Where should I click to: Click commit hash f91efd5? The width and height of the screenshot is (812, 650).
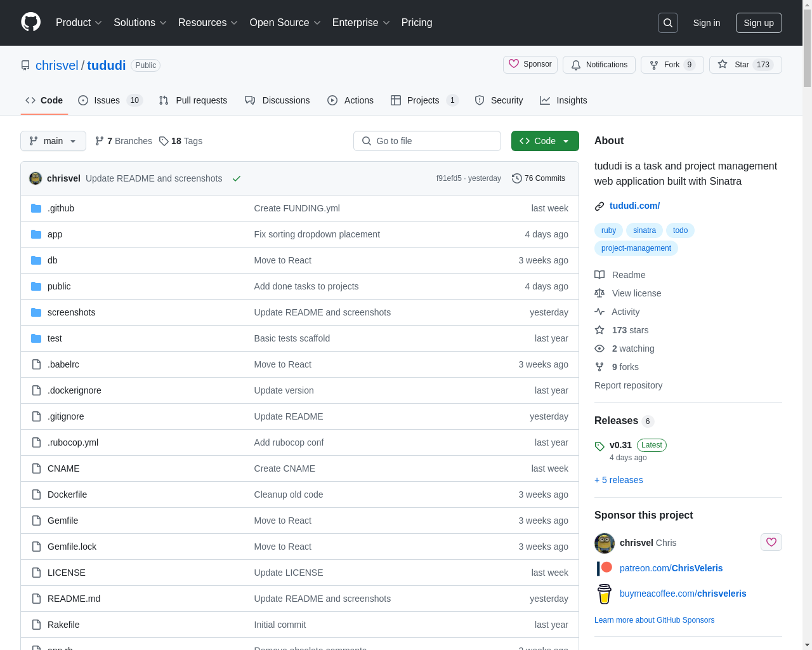point(449,178)
